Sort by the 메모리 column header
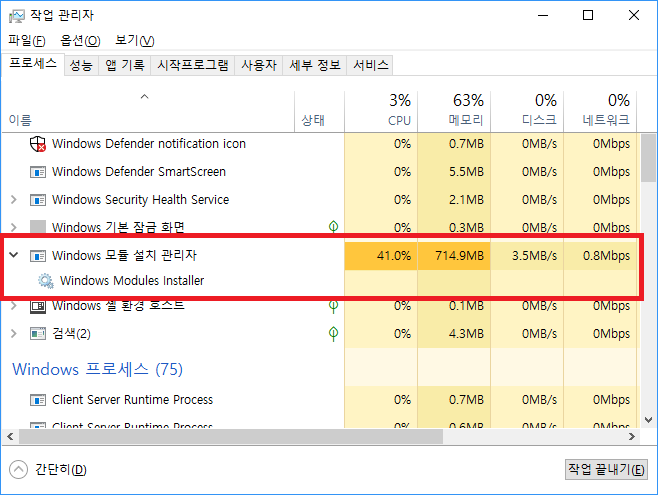The height and width of the screenshot is (495, 658). pos(454,111)
